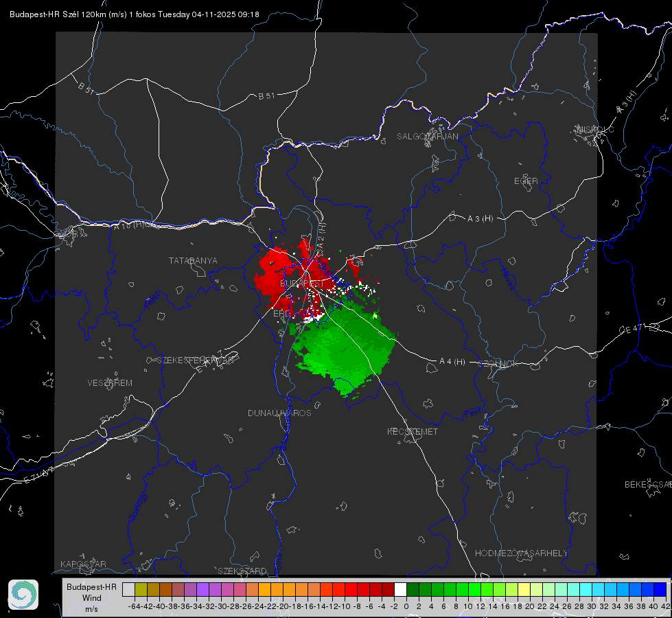
Task: Click the SZEKSZÁRD city label
Action: coord(242,571)
